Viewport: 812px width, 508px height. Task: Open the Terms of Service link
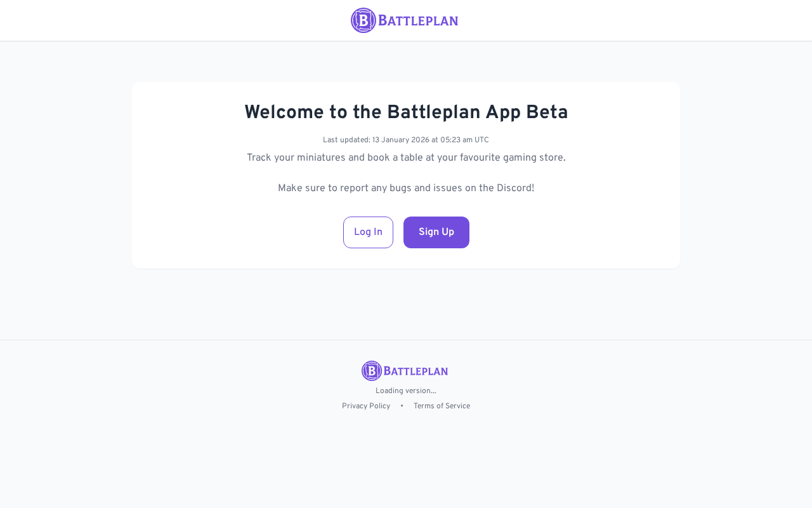(442, 406)
